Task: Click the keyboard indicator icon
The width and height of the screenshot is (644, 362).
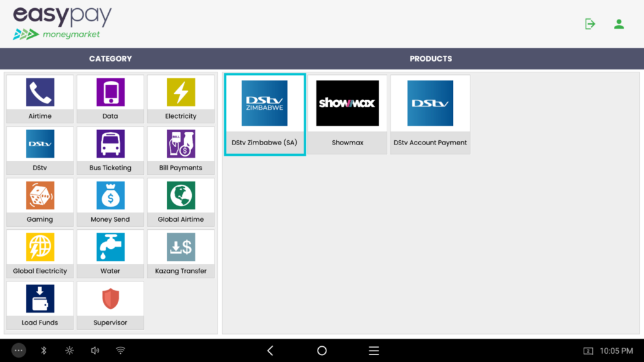Action: click(588, 351)
